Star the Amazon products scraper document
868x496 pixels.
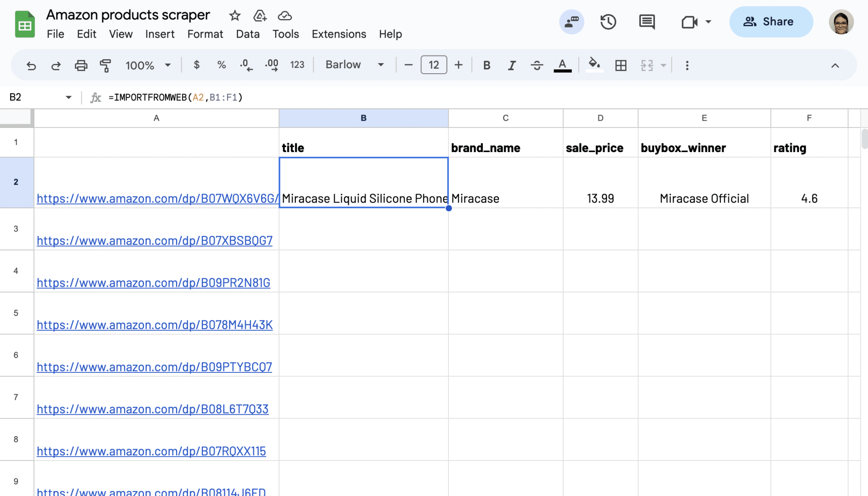(235, 15)
